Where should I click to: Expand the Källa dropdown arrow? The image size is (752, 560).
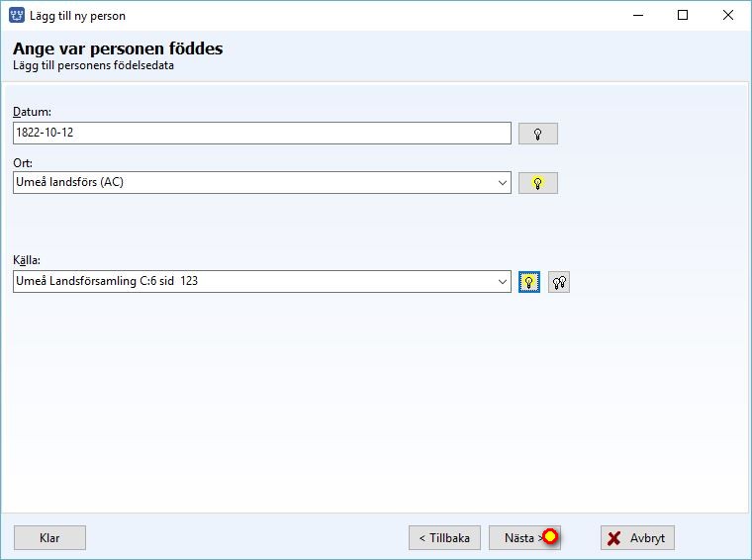click(x=502, y=281)
